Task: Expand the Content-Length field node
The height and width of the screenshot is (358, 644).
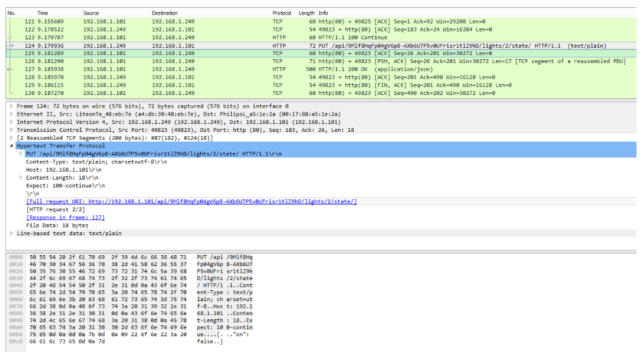Action: point(21,177)
